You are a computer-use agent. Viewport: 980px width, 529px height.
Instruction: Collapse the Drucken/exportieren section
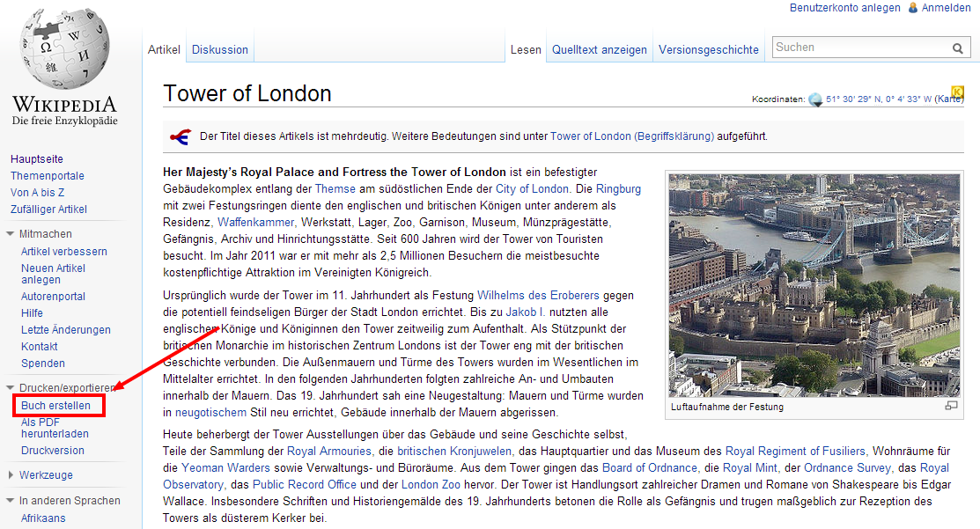11,388
